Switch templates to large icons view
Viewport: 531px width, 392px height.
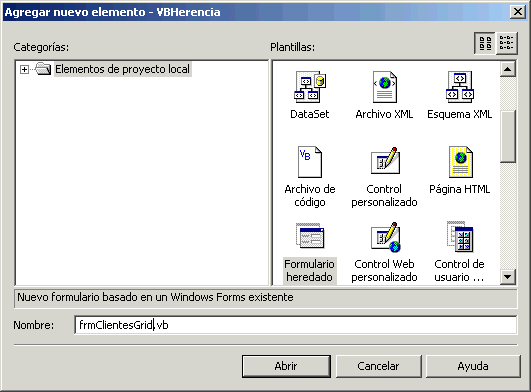(485, 43)
